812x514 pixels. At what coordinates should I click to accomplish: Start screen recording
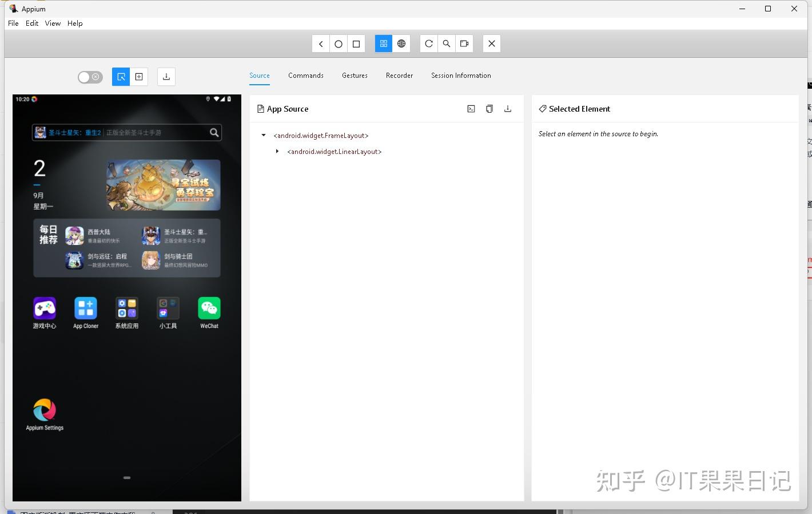click(x=464, y=44)
